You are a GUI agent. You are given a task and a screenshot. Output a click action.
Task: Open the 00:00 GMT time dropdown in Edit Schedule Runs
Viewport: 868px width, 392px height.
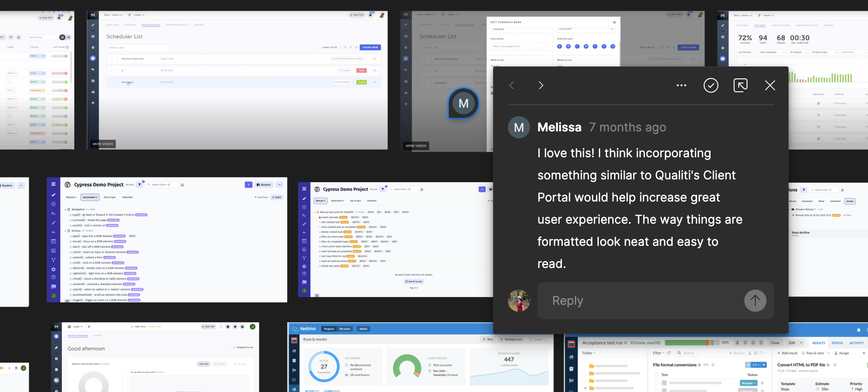pos(586,29)
